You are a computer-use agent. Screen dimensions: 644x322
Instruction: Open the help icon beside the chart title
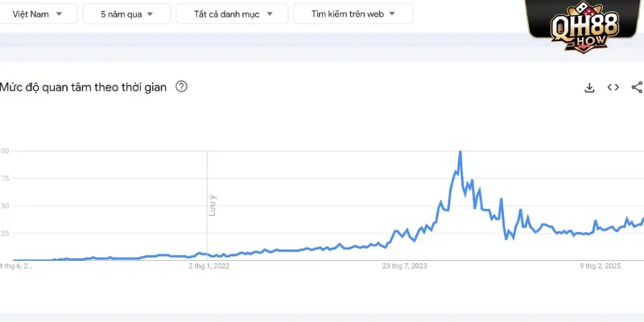tap(181, 87)
